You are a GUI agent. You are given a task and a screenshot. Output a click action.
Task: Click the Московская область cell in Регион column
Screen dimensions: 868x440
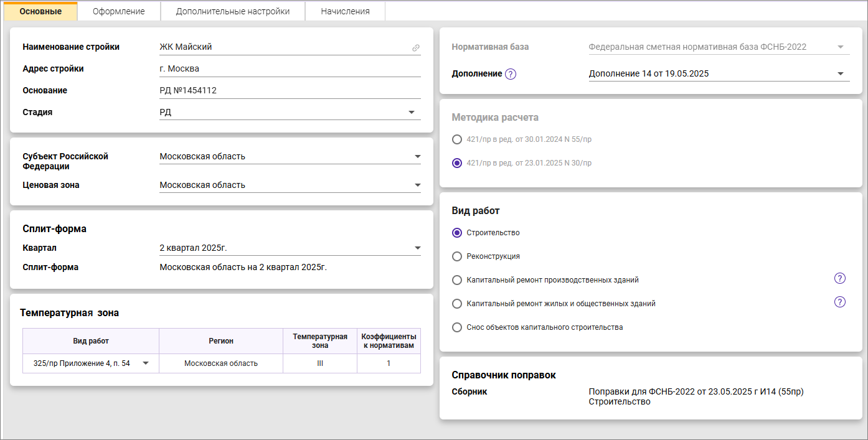(220, 363)
